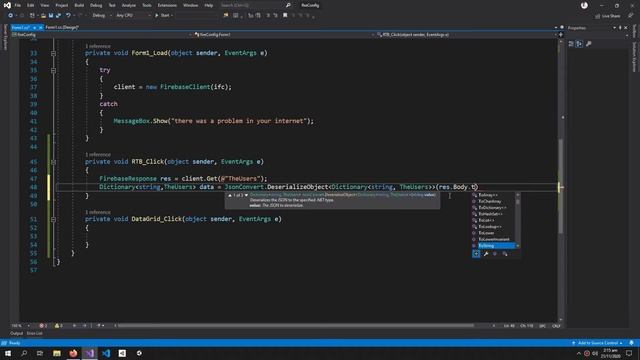
Task: Open the signed-in account avatar
Action: click(584, 5)
